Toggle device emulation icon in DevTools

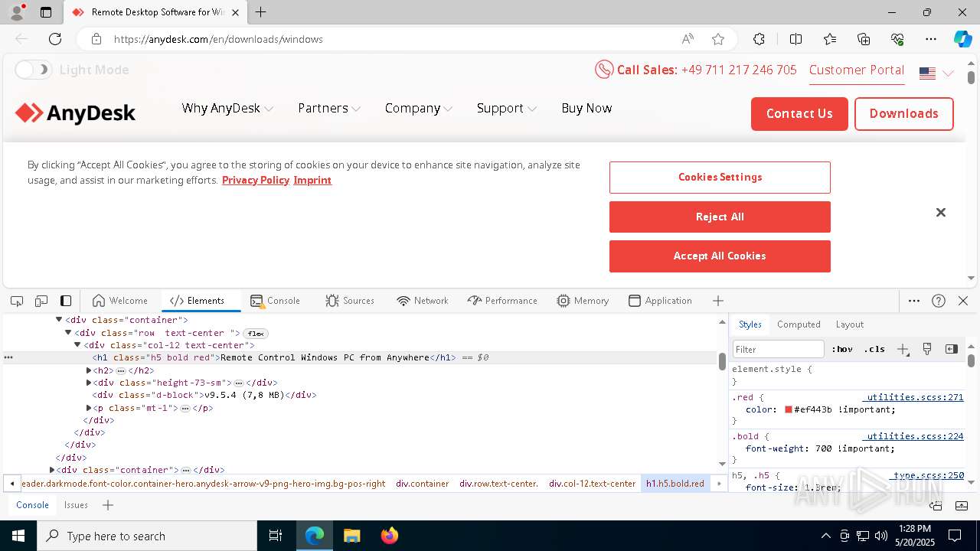click(41, 301)
